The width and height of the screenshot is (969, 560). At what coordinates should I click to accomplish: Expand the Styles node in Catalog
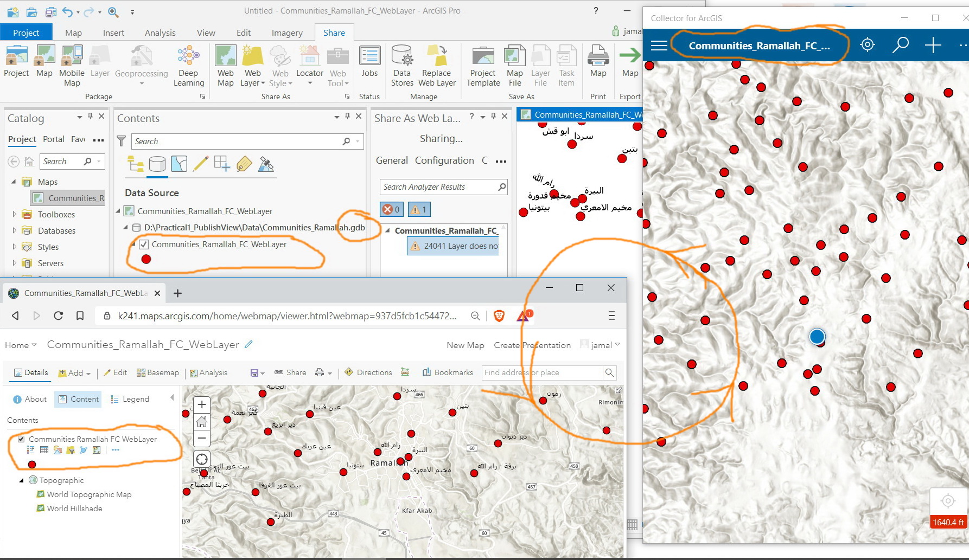point(14,247)
